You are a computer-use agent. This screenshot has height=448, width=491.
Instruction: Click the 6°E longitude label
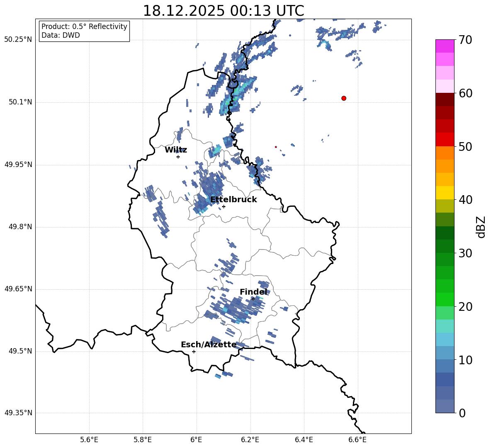tap(196, 440)
